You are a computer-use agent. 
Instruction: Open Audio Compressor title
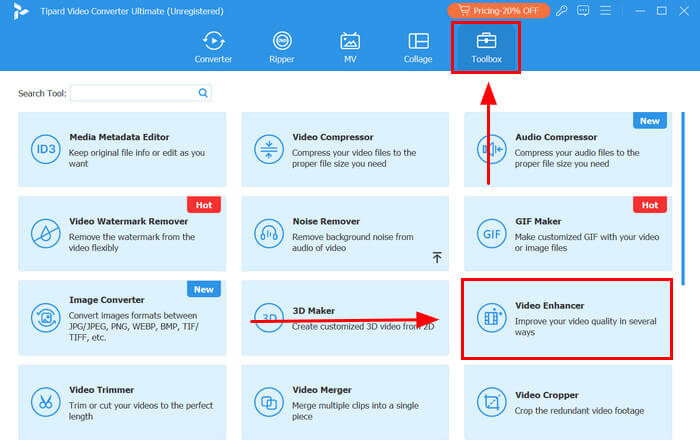[556, 137]
